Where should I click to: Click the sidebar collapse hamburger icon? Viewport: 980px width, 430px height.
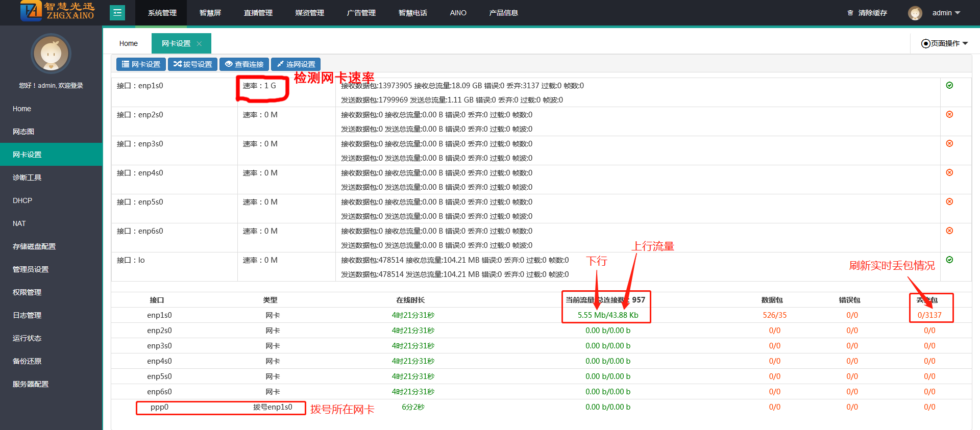(x=117, y=13)
